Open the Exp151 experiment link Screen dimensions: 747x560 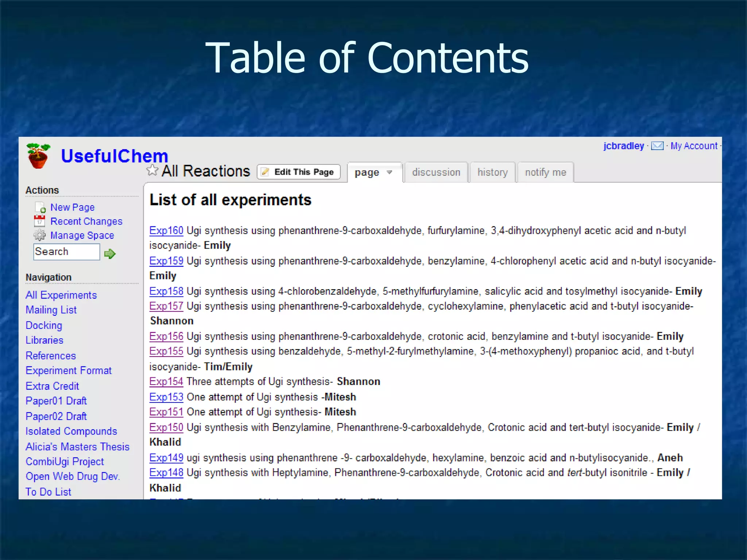(x=166, y=412)
